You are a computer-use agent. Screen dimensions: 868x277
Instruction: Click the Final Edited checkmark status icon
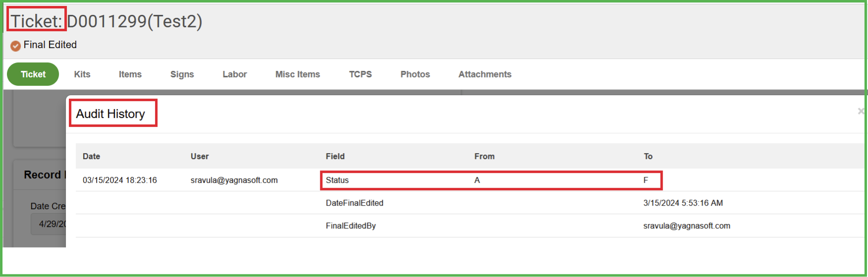[15, 46]
